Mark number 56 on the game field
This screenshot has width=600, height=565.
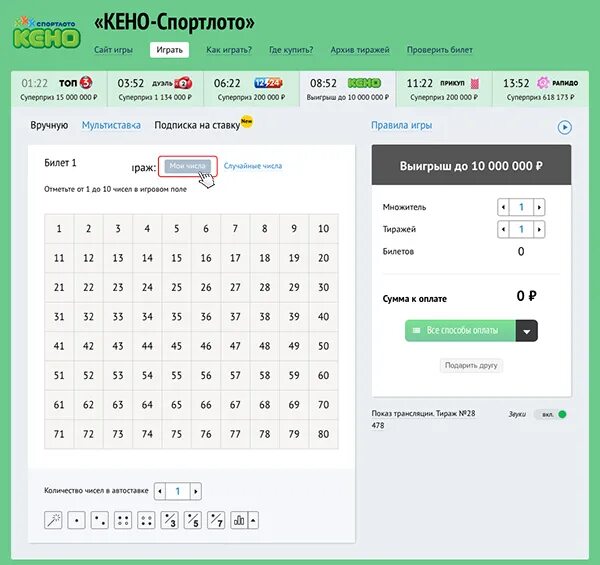[206, 376]
